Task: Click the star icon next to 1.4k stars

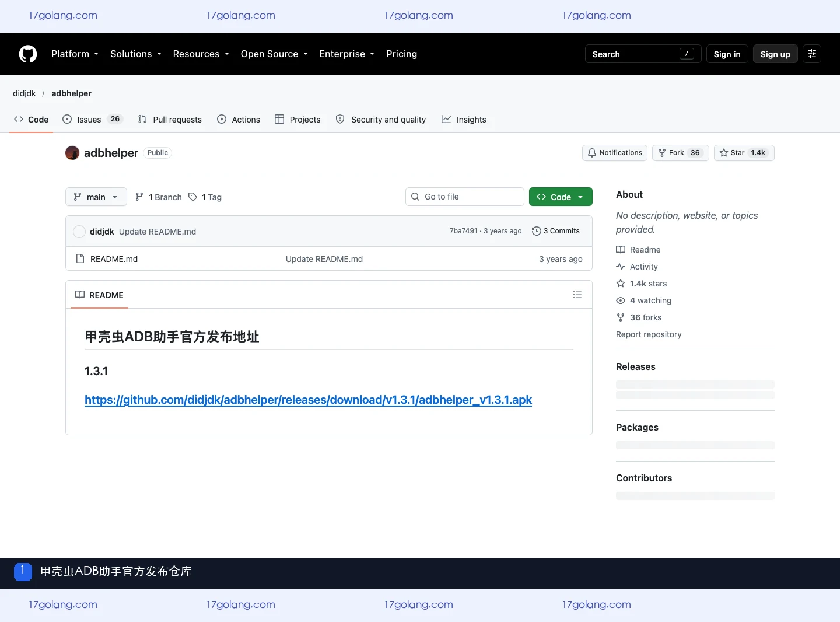Action: click(x=621, y=284)
